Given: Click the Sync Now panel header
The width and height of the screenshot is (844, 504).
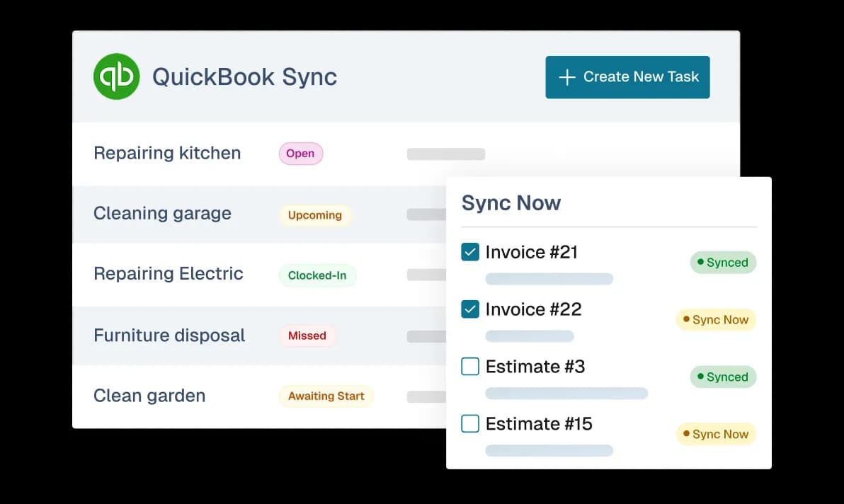Looking at the screenshot, I should (x=511, y=203).
